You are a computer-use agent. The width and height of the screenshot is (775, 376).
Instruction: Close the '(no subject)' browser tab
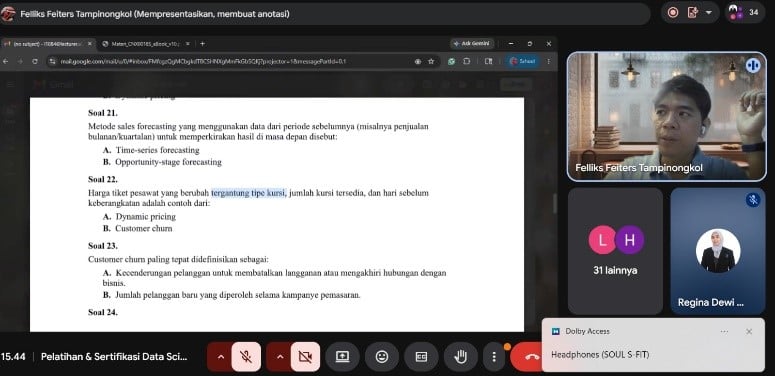(x=89, y=44)
